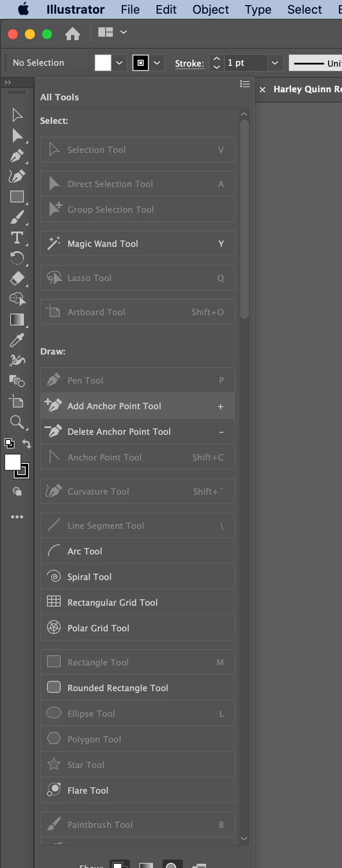Click the control bar fill color swatch
342x868 pixels.
click(103, 63)
